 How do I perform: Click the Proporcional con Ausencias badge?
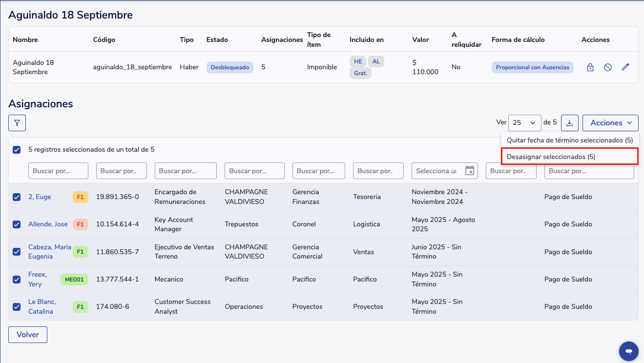(532, 67)
